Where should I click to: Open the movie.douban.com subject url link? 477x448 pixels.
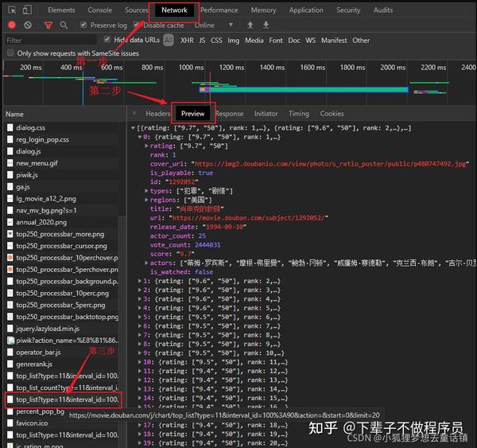[x=250, y=218]
